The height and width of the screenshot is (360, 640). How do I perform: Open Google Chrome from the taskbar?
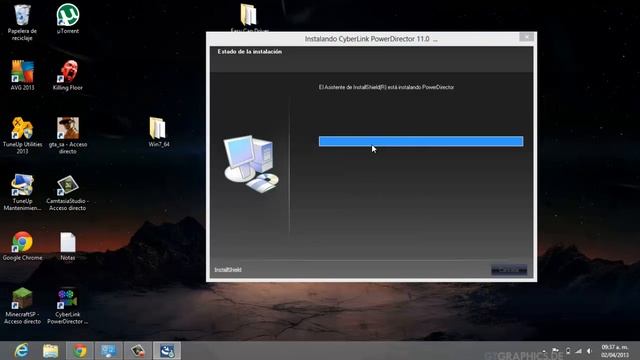[80, 351]
